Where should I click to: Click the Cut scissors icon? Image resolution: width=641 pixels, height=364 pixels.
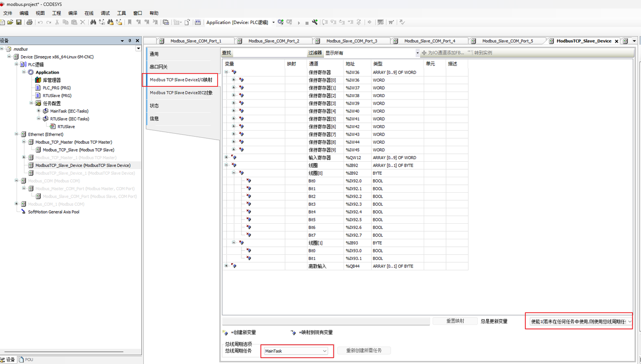click(57, 23)
